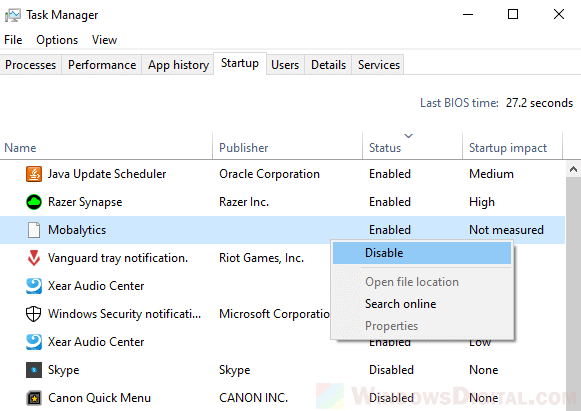This screenshot has height=411, width=581.
Task: Sort by the Startup impact column header
Action: (512, 147)
